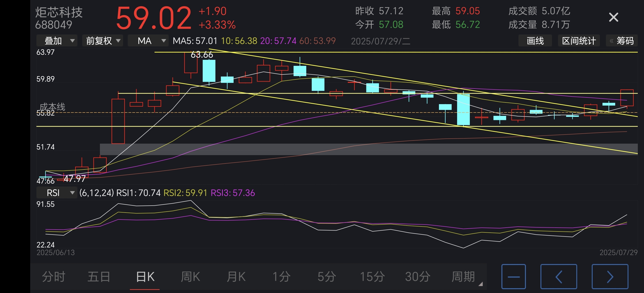
Task: Switch to the 30分 thirty-minute tab
Action: pos(418,277)
